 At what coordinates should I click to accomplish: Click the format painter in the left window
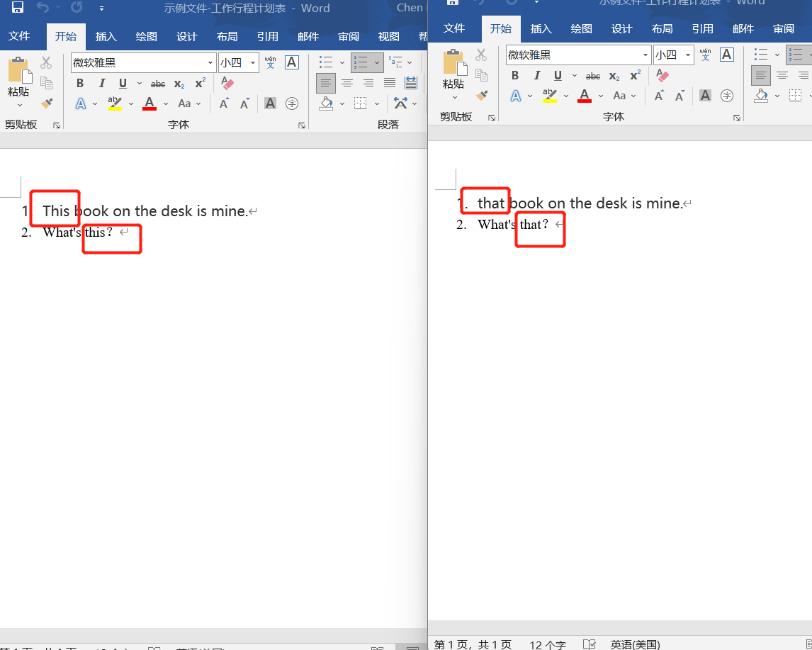[x=47, y=103]
